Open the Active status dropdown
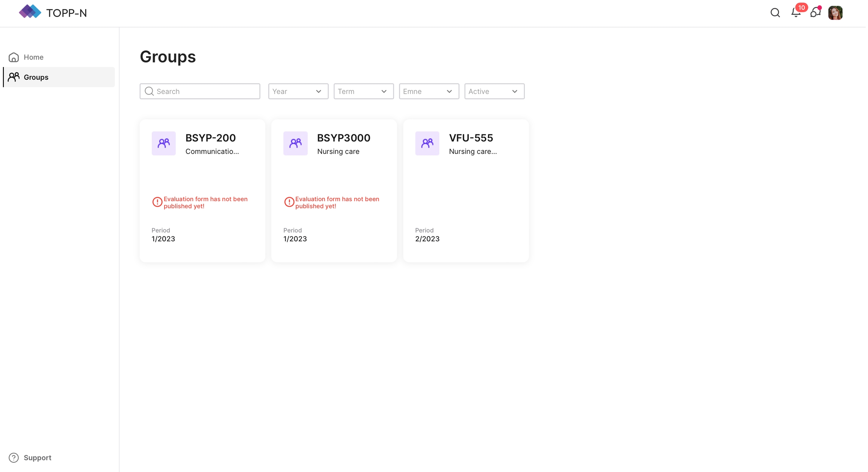 494,91
